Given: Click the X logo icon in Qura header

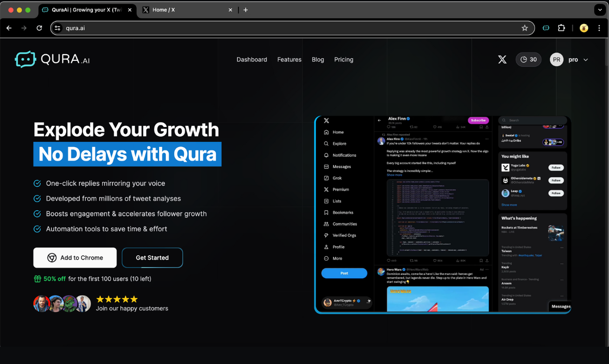Looking at the screenshot, I should pyautogui.click(x=502, y=59).
